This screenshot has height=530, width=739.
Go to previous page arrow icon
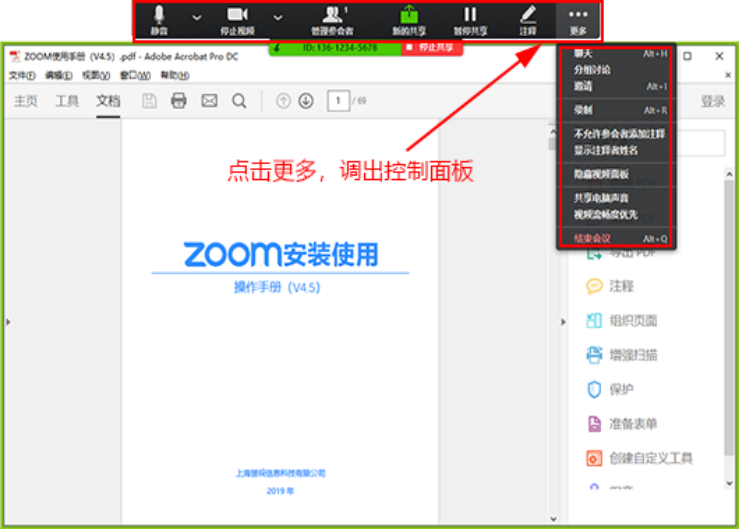click(x=283, y=101)
